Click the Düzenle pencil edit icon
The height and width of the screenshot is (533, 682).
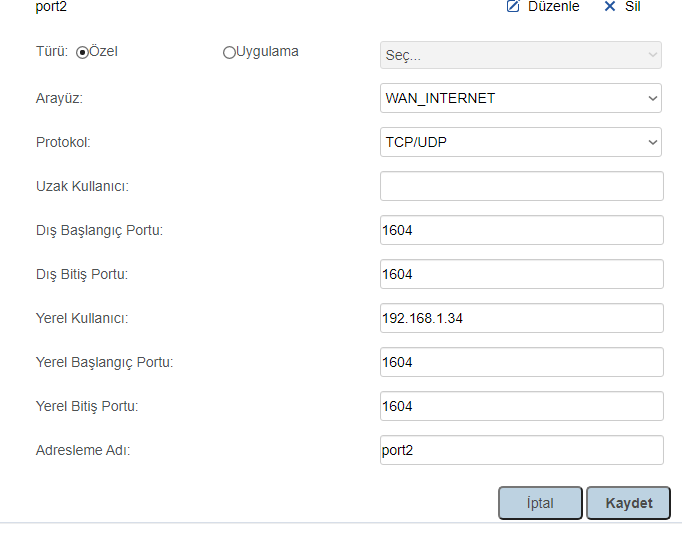point(513,6)
